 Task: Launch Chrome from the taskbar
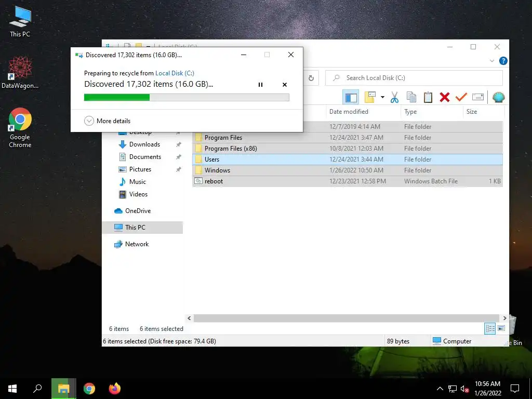click(89, 389)
